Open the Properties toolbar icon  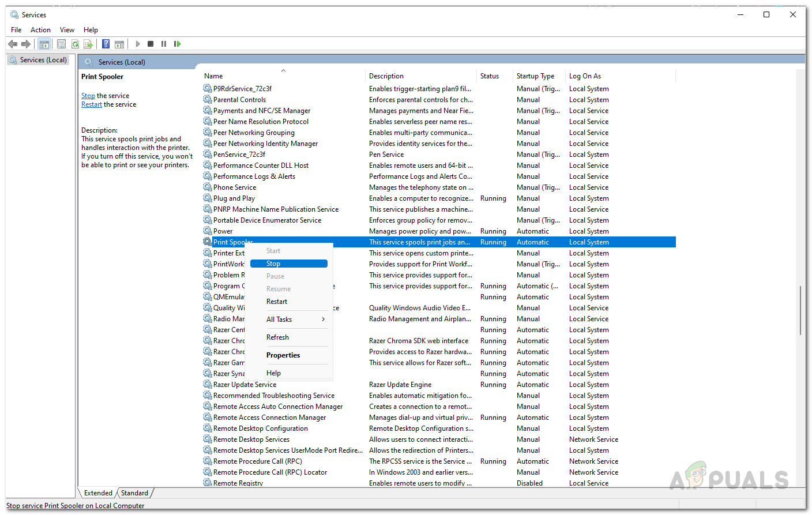click(61, 44)
